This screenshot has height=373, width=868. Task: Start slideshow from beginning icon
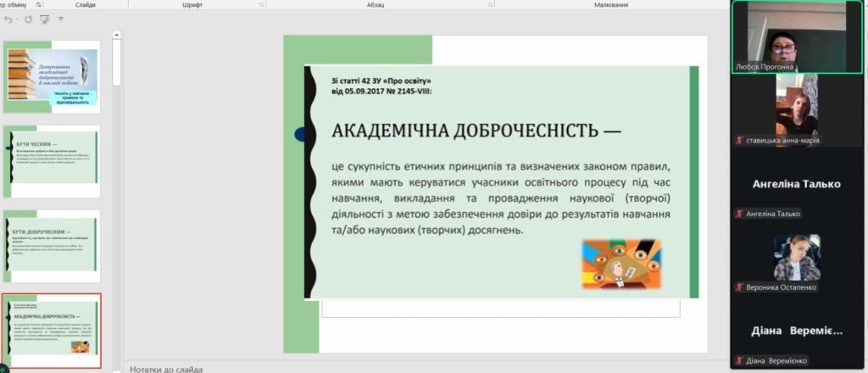(x=46, y=19)
